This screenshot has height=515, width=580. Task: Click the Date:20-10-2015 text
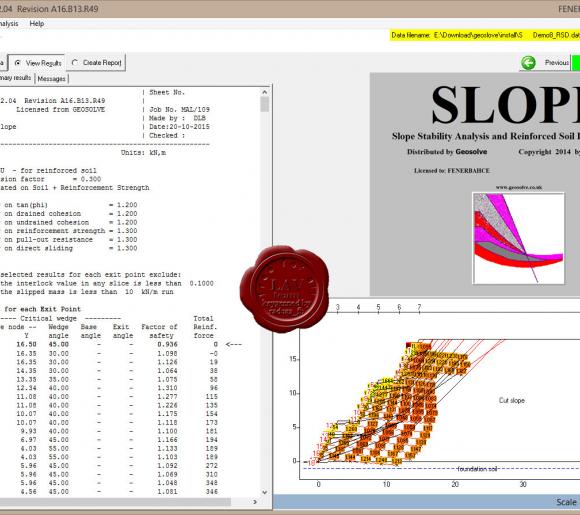(x=179, y=127)
